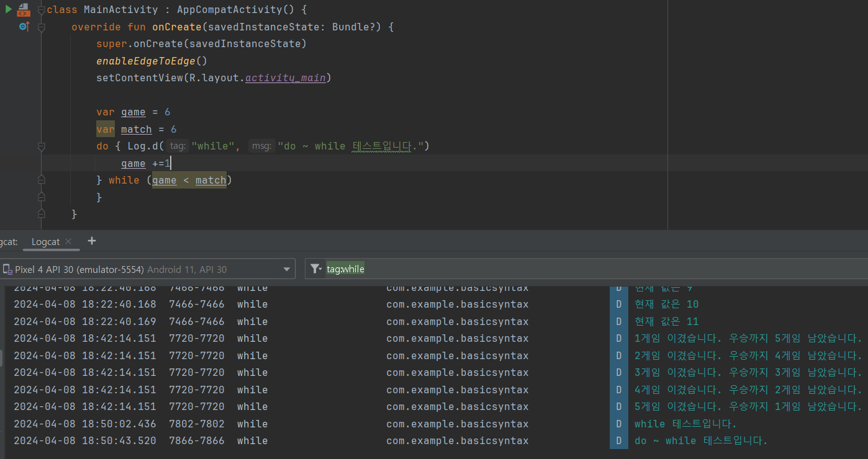868x459 pixels.
Task: Click the D level badge of "while 테스트입니다." row
Action: click(x=619, y=424)
